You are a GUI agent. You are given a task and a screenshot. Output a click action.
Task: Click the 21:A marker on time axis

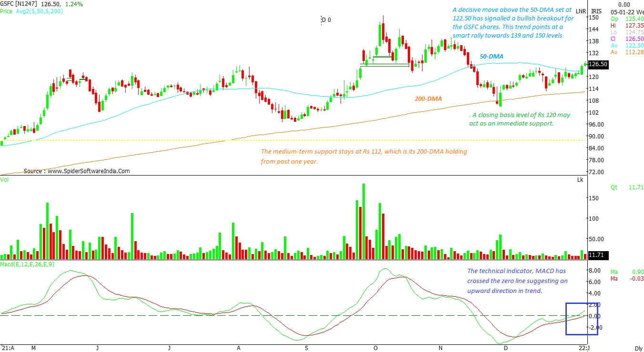pyautogui.click(x=7, y=348)
